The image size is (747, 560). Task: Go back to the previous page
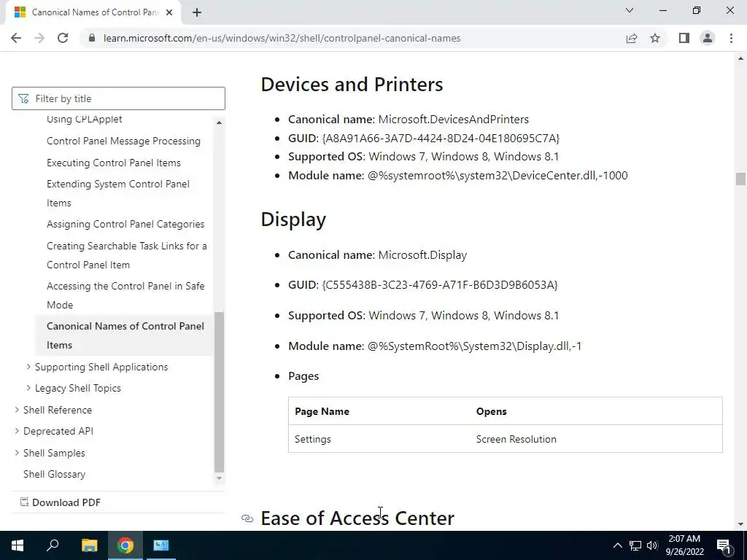click(x=16, y=38)
